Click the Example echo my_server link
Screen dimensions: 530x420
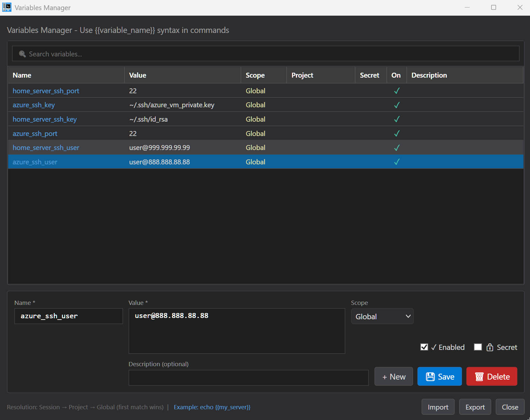click(212, 407)
